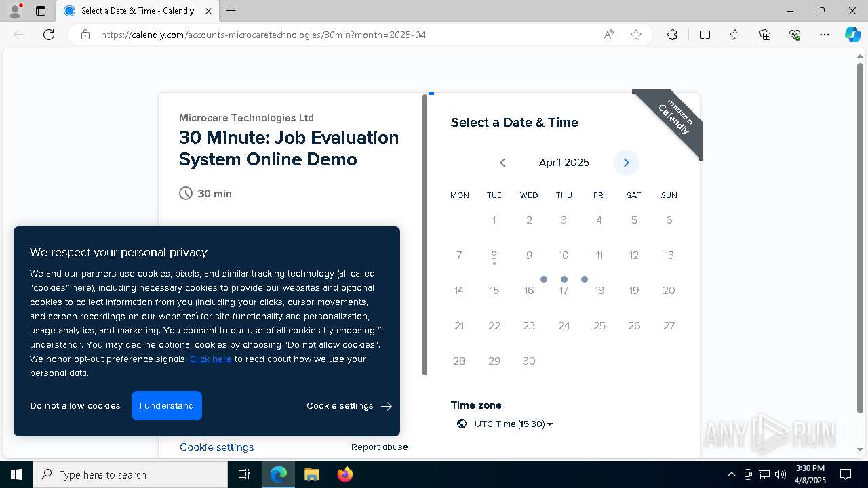868x488 pixels.
Task: Launch File Explorer from the taskbar
Action: click(311, 474)
